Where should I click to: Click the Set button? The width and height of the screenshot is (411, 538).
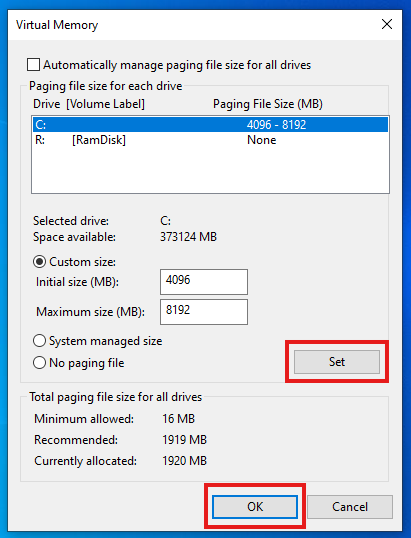(x=337, y=362)
